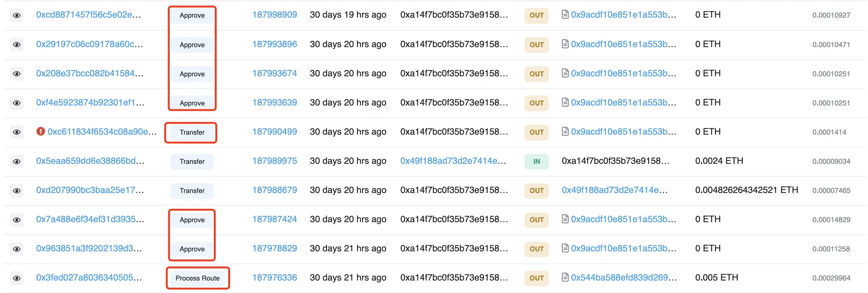Click eye icon for transaction 0xcd8871457f56c5e02e
The image size is (868, 293).
pyautogui.click(x=16, y=15)
